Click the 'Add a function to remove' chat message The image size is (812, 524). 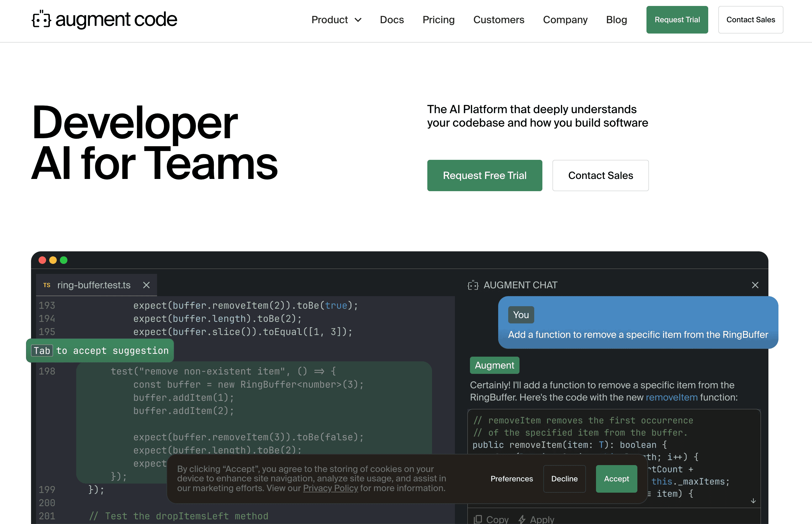[638, 334]
